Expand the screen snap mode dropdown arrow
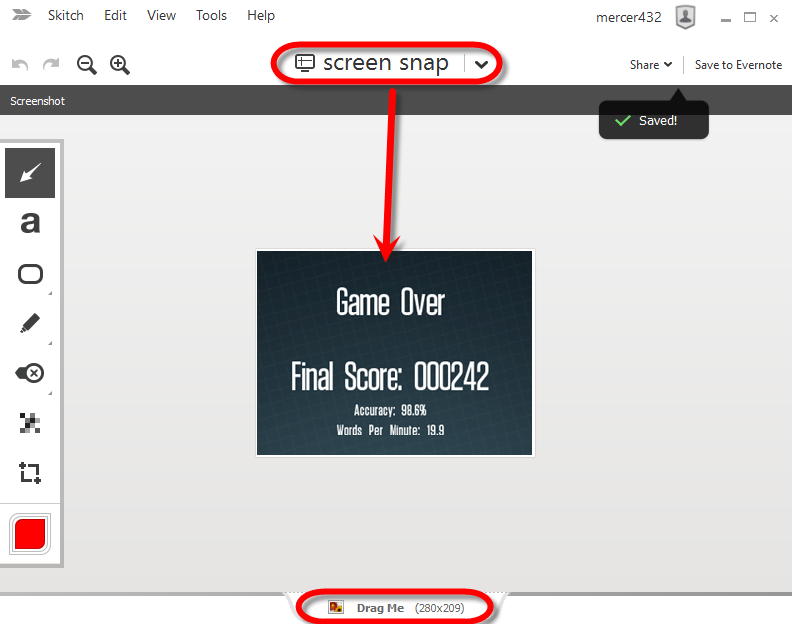The width and height of the screenshot is (792, 624). [481, 65]
